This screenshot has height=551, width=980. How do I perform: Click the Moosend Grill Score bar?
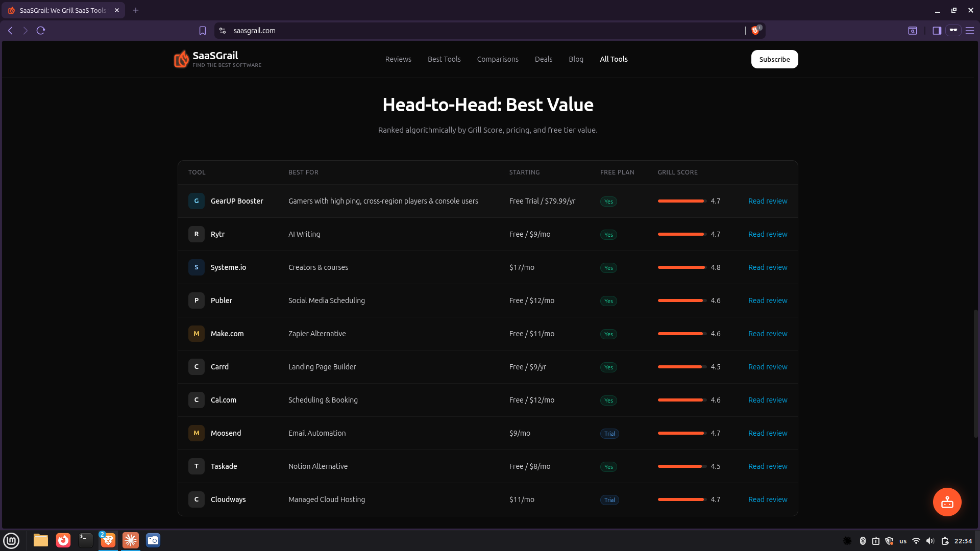[x=682, y=433]
